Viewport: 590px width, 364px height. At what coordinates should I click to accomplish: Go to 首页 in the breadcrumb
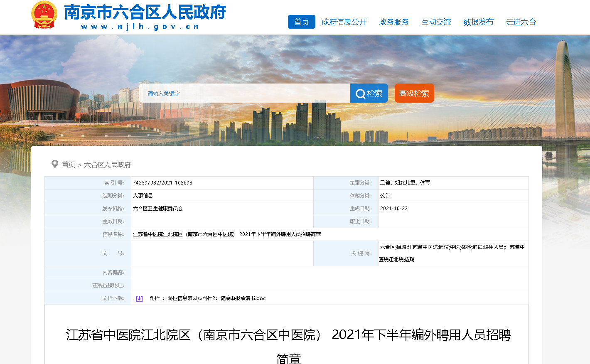click(x=69, y=165)
